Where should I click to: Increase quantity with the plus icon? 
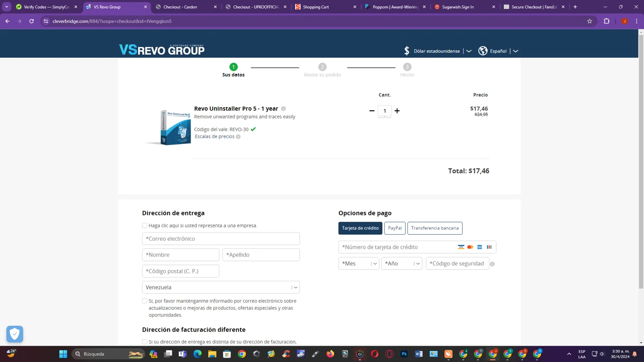[397, 111]
